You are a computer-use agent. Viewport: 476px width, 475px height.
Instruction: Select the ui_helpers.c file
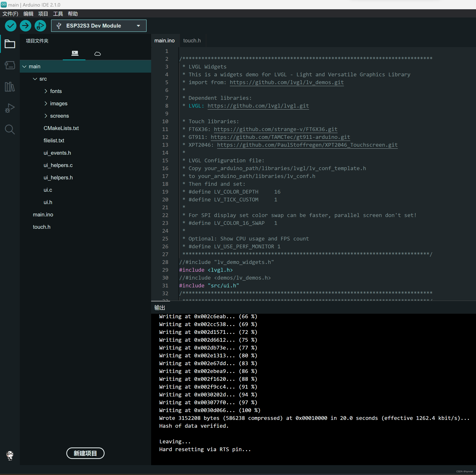coord(58,165)
